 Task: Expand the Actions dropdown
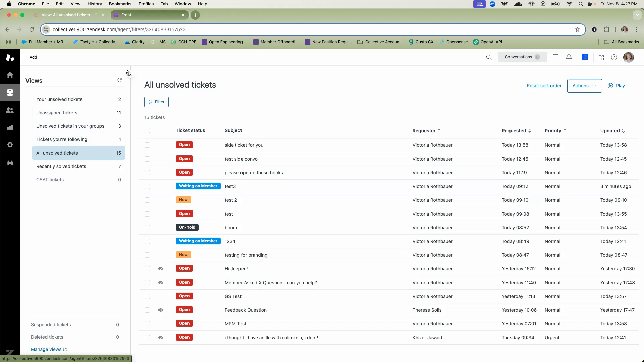[584, 86]
